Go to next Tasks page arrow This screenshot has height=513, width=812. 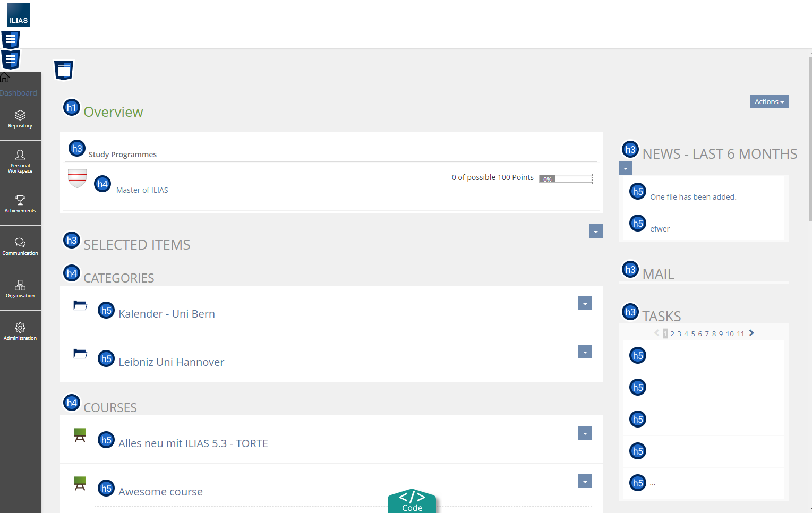pos(751,333)
